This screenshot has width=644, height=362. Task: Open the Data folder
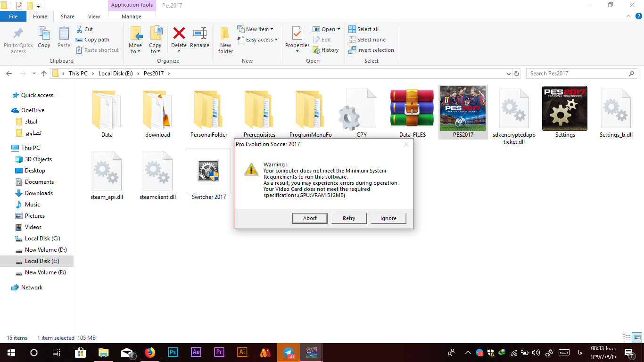[107, 113]
